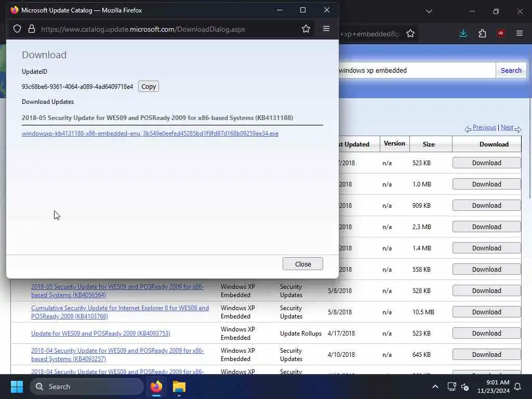
Task: Open KB4056564 security update link
Action: (x=117, y=291)
